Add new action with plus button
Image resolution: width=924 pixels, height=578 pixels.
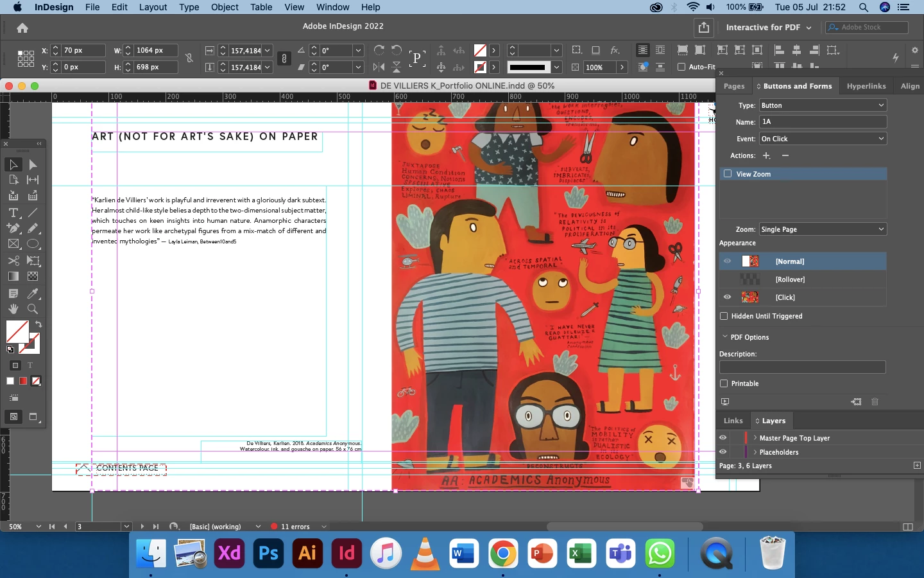point(766,155)
